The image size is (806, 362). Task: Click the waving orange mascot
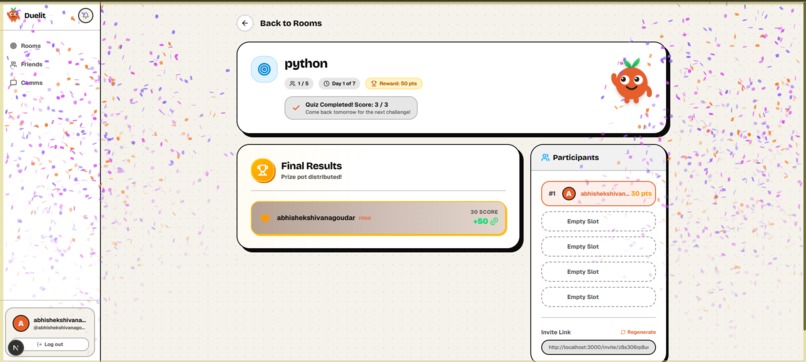click(x=631, y=81)
